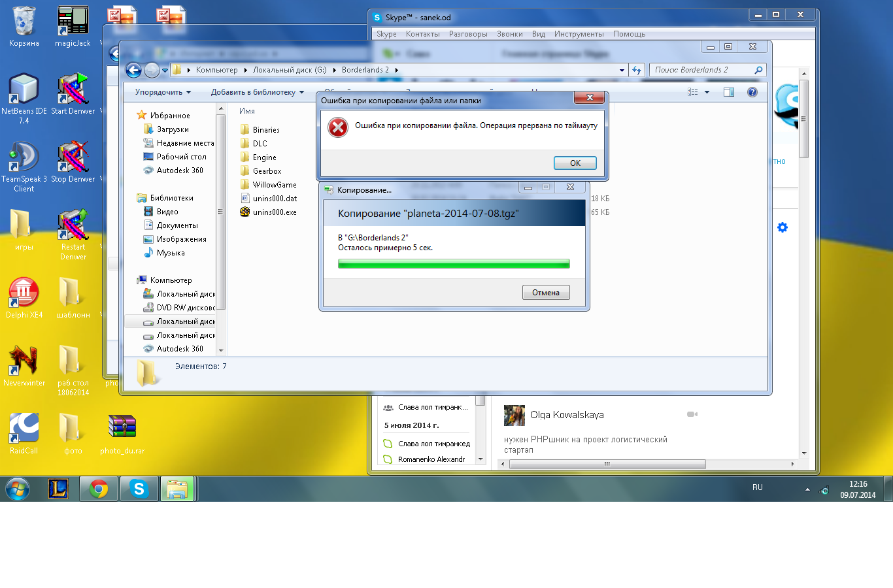Open Explorer help question-mark icon

[x=752, y=92]
